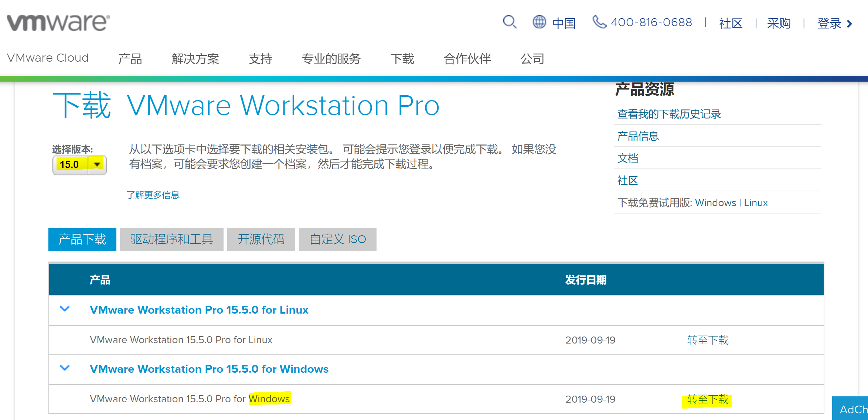
Task: Switch to the 驱动程序和工具 tab
Action: tap(171, 239)
